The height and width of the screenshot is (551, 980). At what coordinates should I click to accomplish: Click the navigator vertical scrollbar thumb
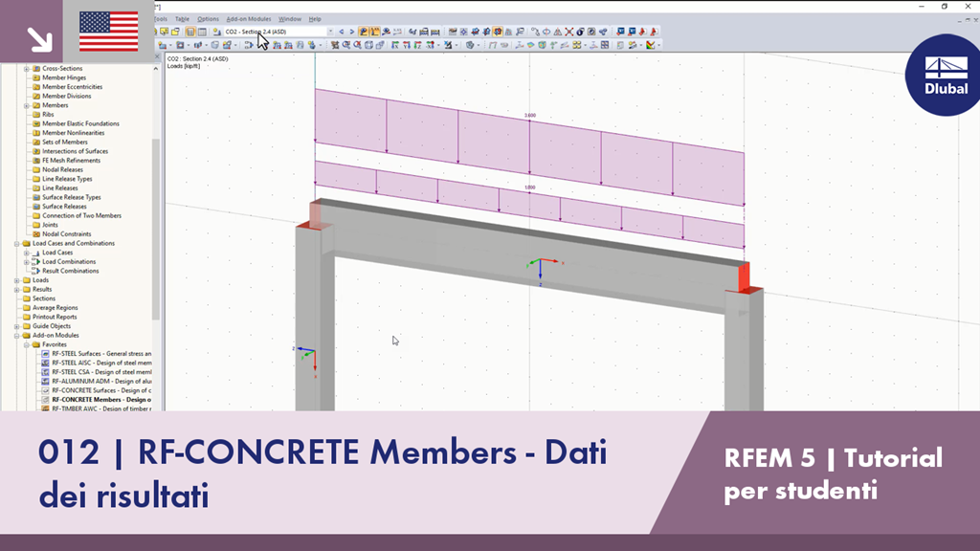(x=156, y=229)
